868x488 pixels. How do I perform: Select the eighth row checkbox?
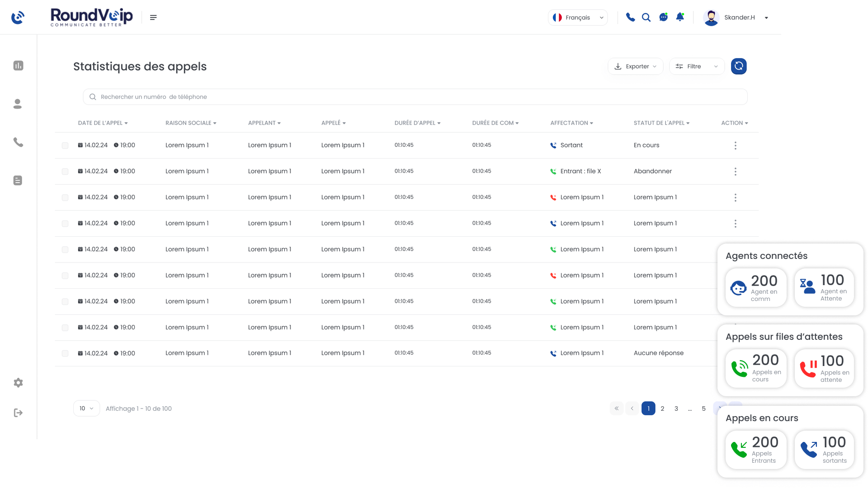click(65, 328)
